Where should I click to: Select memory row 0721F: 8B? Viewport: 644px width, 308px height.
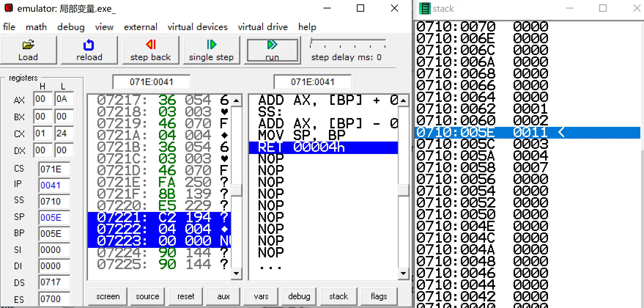[x=159, y=194]
